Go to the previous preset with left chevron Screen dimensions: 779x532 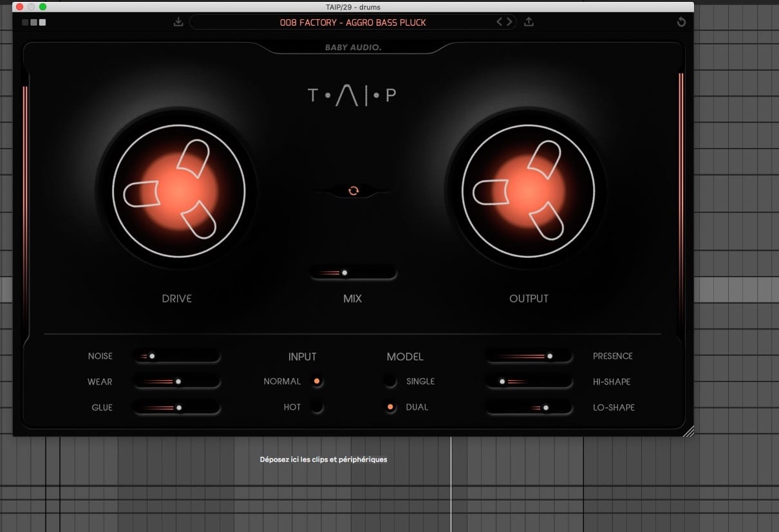[499, 21]
